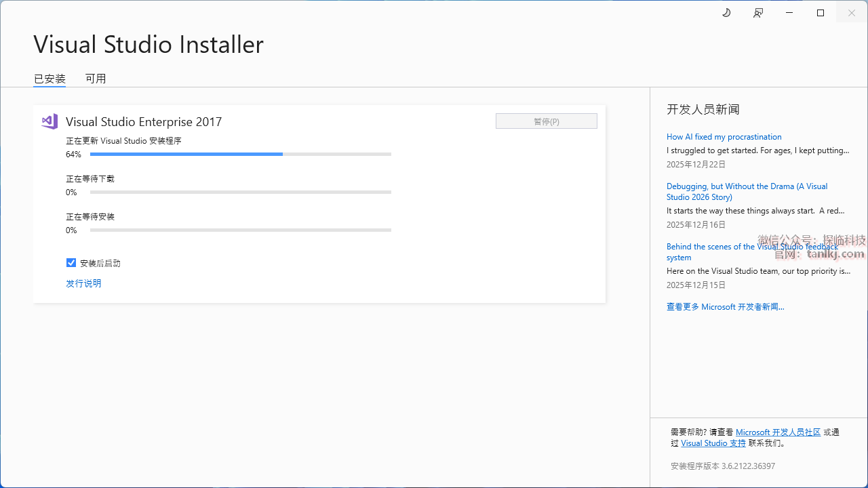868x488 pixels.
Task: Minimize the Visual Studio Installer window
Action: click(x=789, y=13)
